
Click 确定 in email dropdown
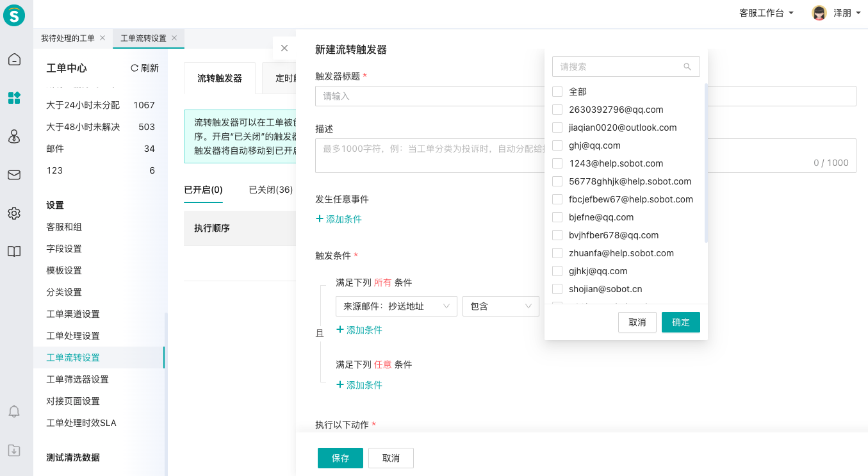pyautogui.click(x=681, y=322)
